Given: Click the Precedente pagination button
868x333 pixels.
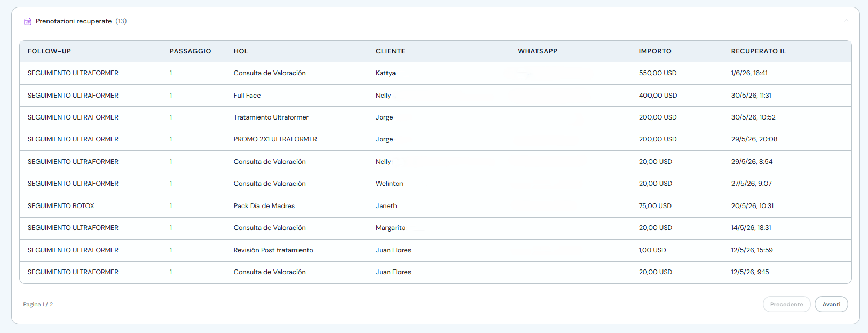Looking at the screenshot, I should coord(786,304).
